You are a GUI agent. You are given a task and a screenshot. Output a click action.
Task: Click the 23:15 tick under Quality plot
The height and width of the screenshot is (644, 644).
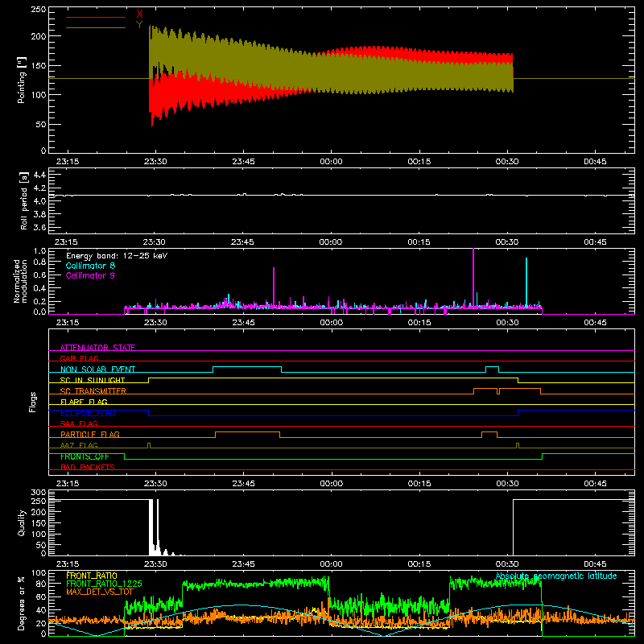click(x=68, y=564)
